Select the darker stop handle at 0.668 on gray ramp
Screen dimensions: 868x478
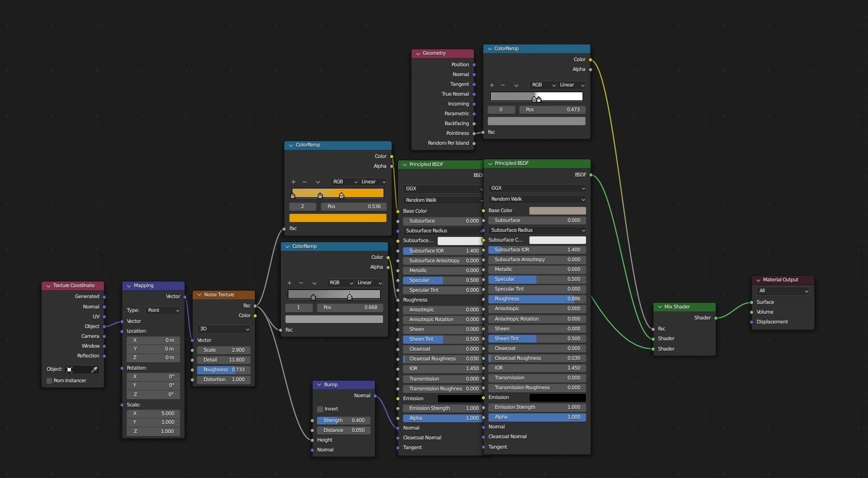(350, 296)
